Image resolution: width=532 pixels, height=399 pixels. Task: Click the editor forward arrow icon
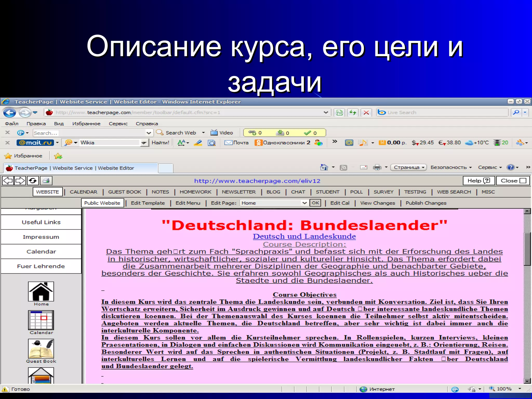click(20, 181)
